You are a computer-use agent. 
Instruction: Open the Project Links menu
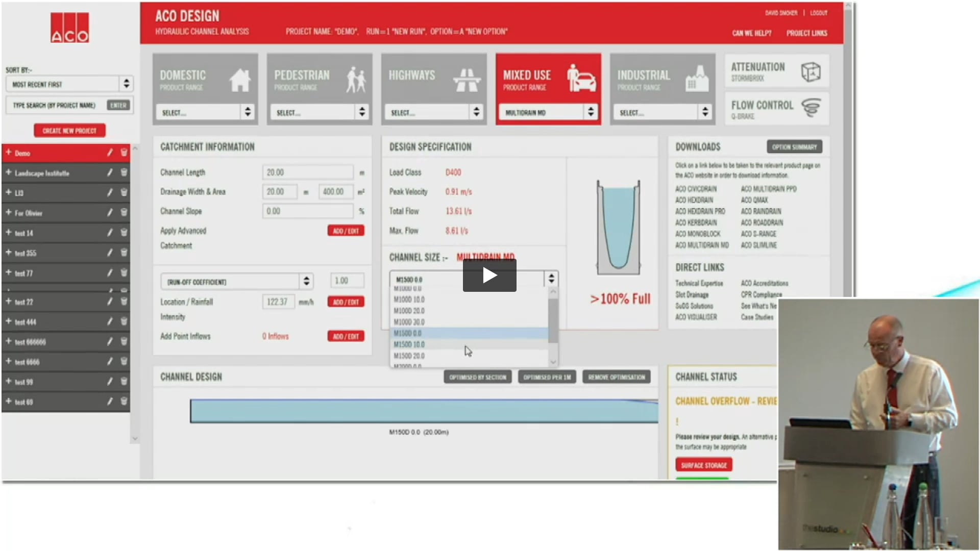click(x=807, y=33)
